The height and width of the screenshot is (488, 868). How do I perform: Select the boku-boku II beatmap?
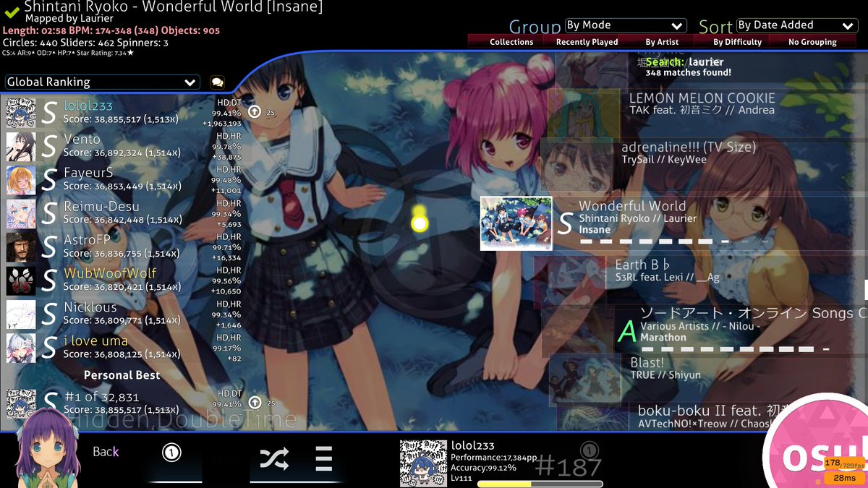pyautogui.click(x=712, y=416)
